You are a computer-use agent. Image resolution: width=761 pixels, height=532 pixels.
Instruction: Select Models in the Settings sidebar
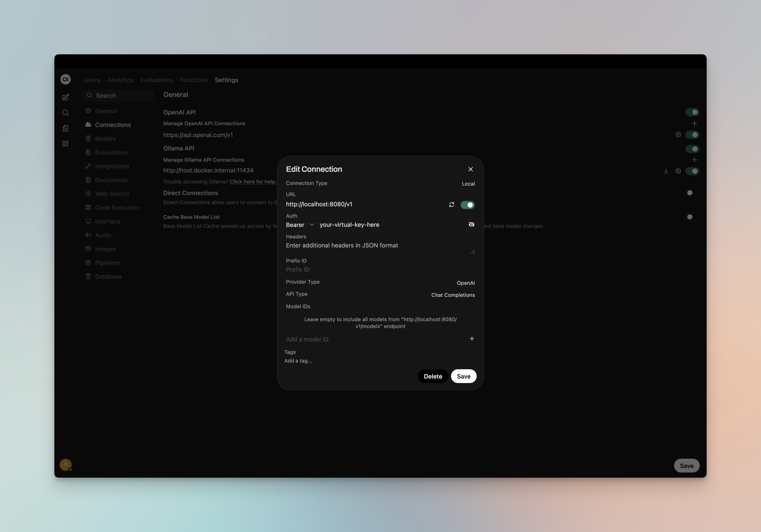pos(105,138)
